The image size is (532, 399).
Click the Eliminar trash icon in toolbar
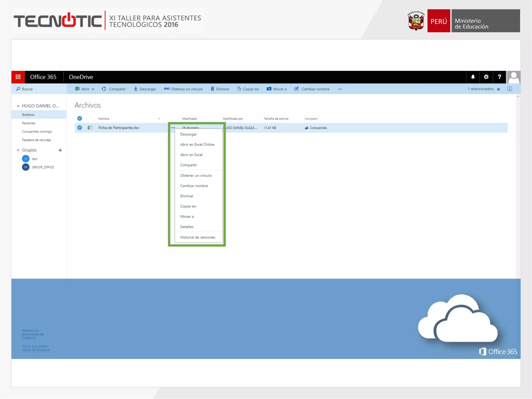pyautogui.click(x=212, y=89)
